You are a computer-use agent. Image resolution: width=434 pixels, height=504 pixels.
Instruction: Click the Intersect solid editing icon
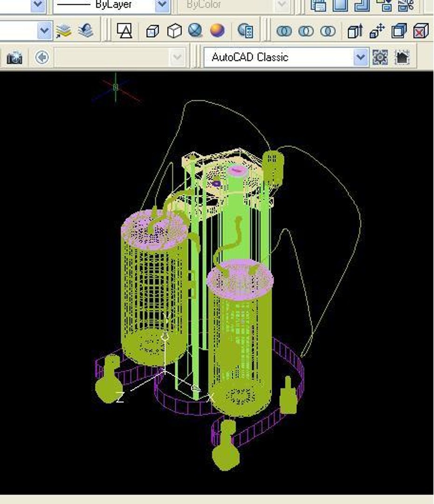click(x=328, y=31)
